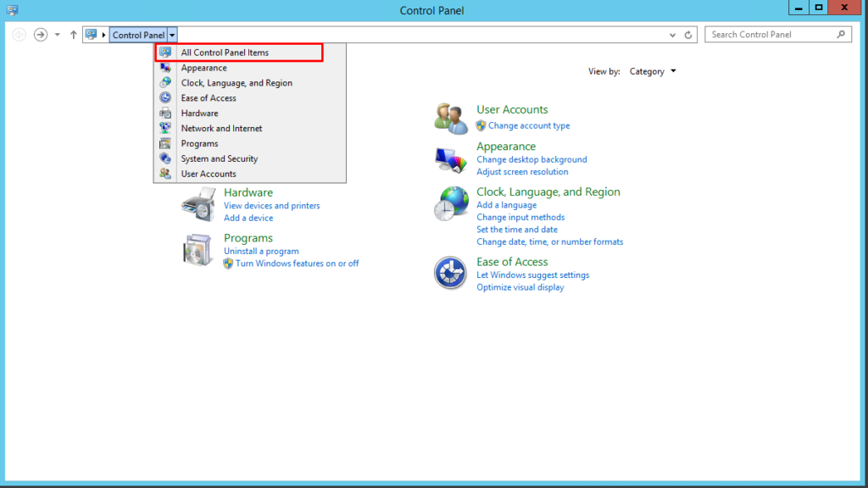
Task: Click Set the time and date link
Action: tap(517, 229)
